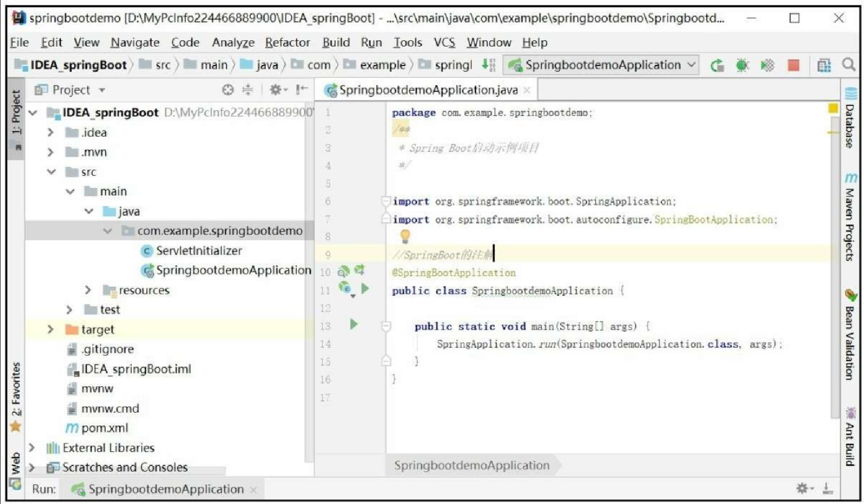
Task: Expand the test folder
Action: pyautogui.click(x=70, y=310)
